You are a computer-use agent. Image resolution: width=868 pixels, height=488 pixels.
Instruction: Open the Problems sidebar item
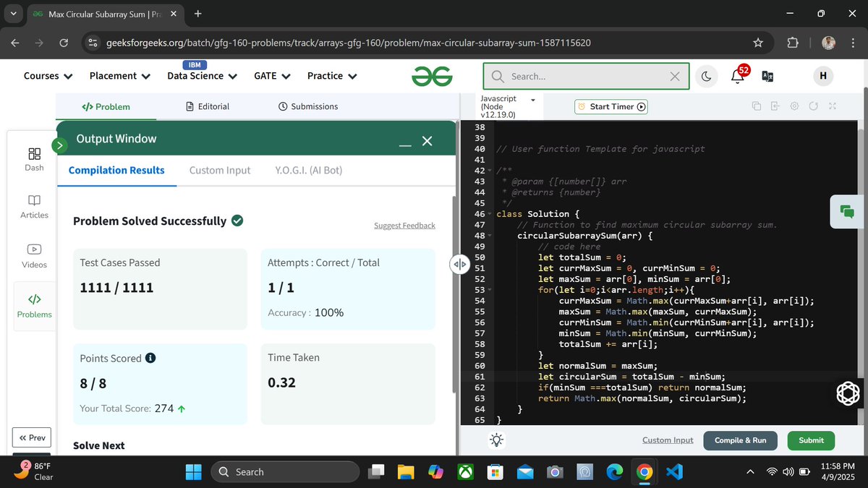coord(34,306)
